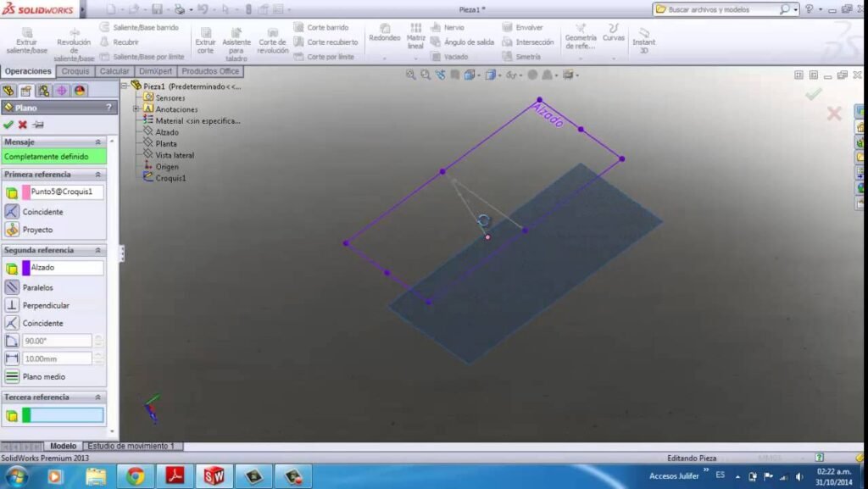868x489 pixels.
Task: Click the pushpin keep-visible icon
Action: pos(38,125)
